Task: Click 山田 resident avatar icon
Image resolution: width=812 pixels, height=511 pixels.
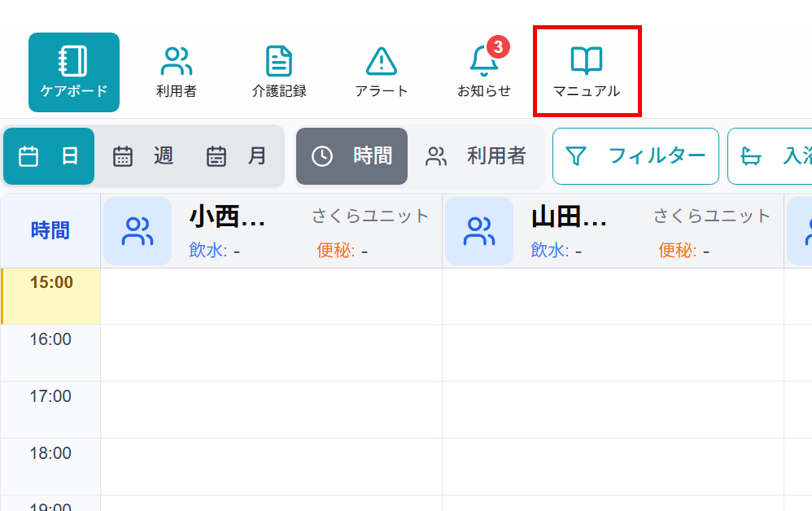Action: pyautogui.click(x=479, y=231)
